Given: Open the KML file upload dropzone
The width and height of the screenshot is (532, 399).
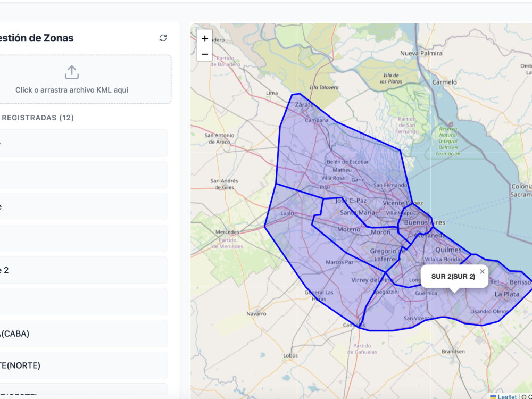Looking at the screenshot, I should click(x=72, y=79).
